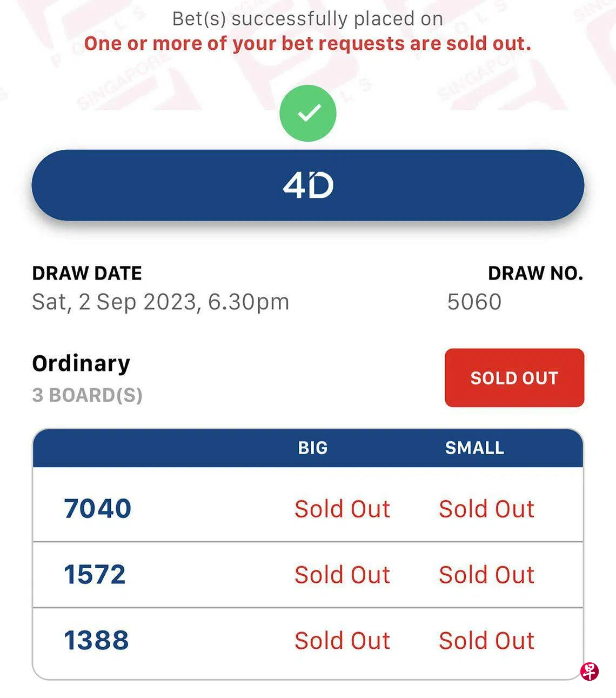Click the draw number 5060
Image resolution: width=616 pixels, height=698 pixels.
(x=474, y=302)
